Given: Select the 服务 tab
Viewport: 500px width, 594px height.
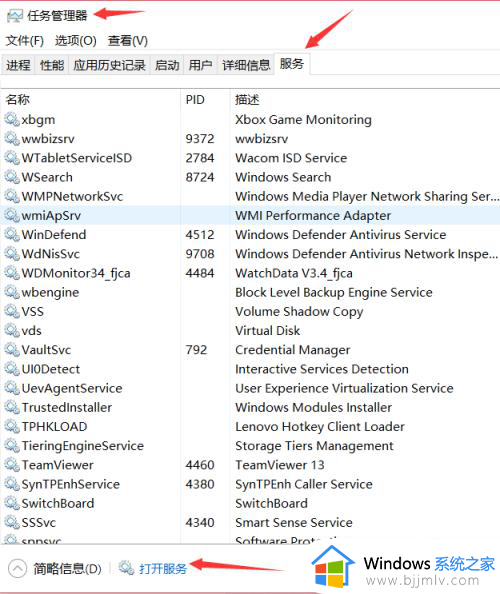Looking at the screenshot, I should click(x=292, y=64).
